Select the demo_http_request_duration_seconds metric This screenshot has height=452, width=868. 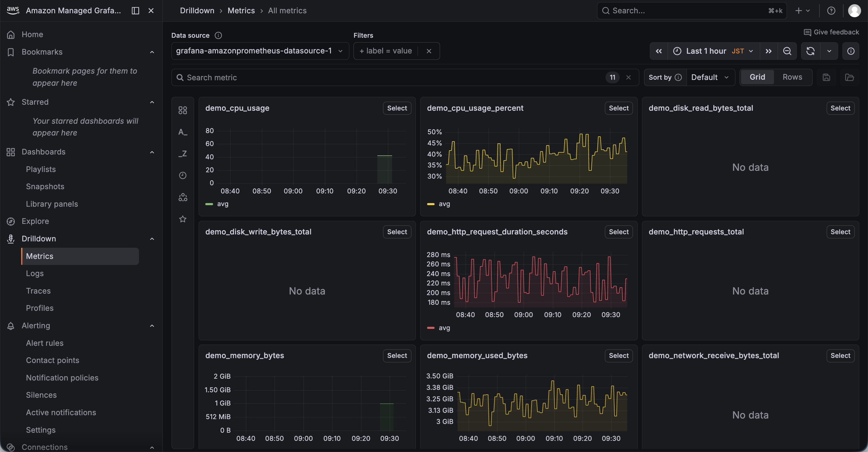tap(618, 232)
